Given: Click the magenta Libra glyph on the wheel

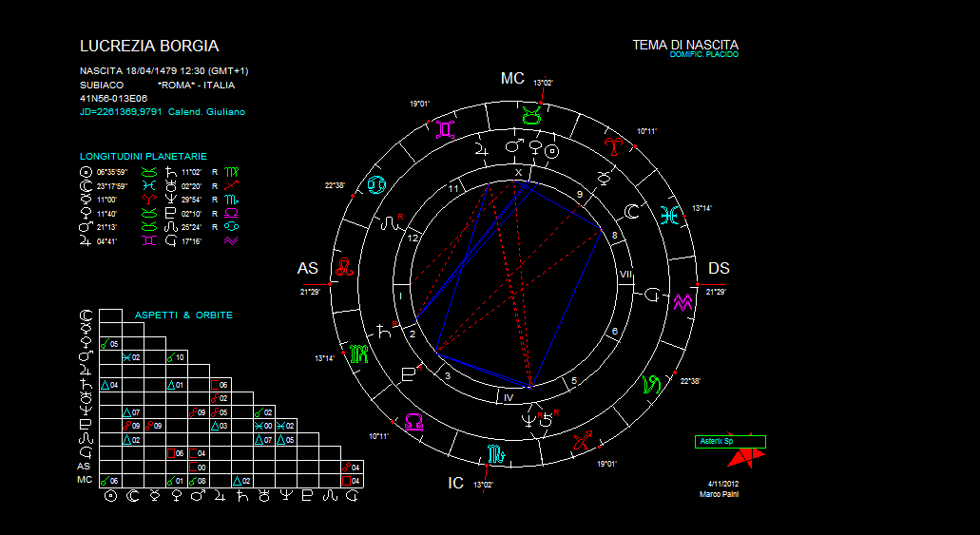Looking at the screenshot, I should pyautogui.click(x=413, y=422).
